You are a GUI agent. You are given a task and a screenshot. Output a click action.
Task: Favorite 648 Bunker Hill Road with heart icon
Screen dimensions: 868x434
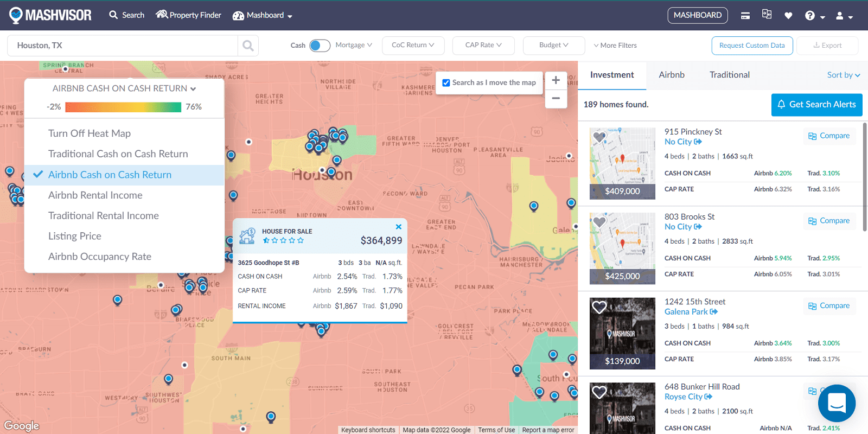[599, 392]
